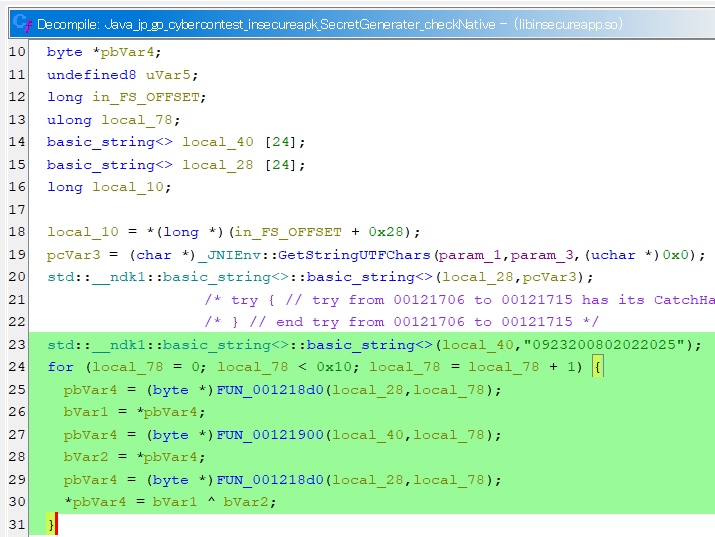Click param_3 argument on line 19
The image size is (715, 537).
tap(542, 255)
